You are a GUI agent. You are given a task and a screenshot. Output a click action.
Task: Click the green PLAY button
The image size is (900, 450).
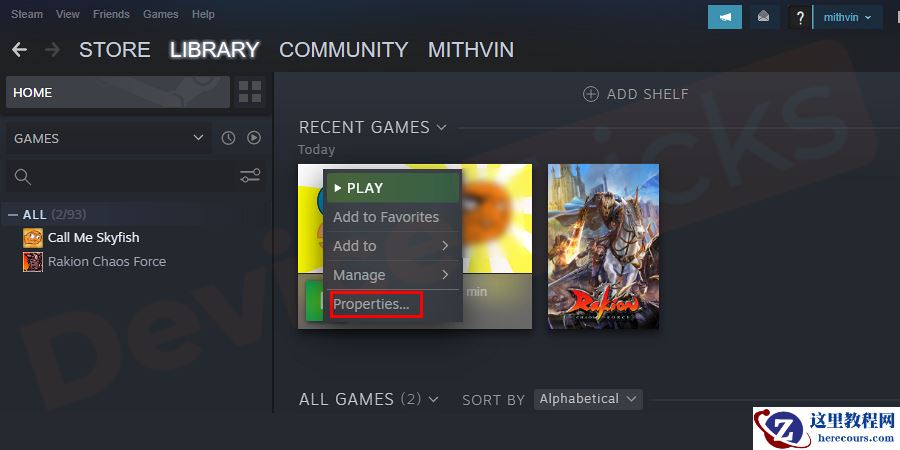[x=393, y=188]
